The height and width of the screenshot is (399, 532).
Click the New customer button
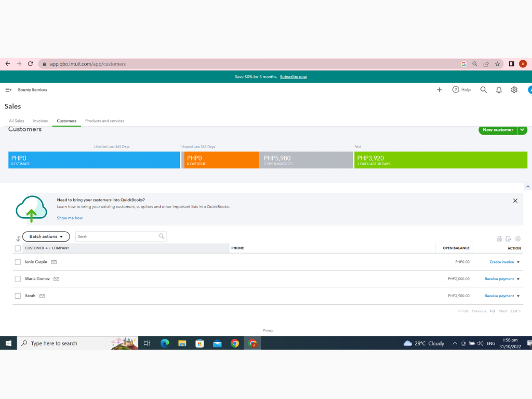click(x=498, y=130)
